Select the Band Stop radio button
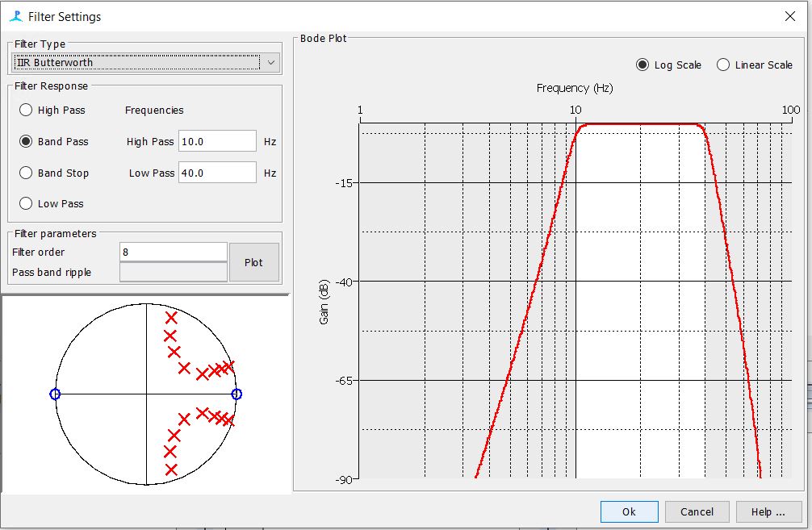Screen dimensions: 812x530 point(27,173)
